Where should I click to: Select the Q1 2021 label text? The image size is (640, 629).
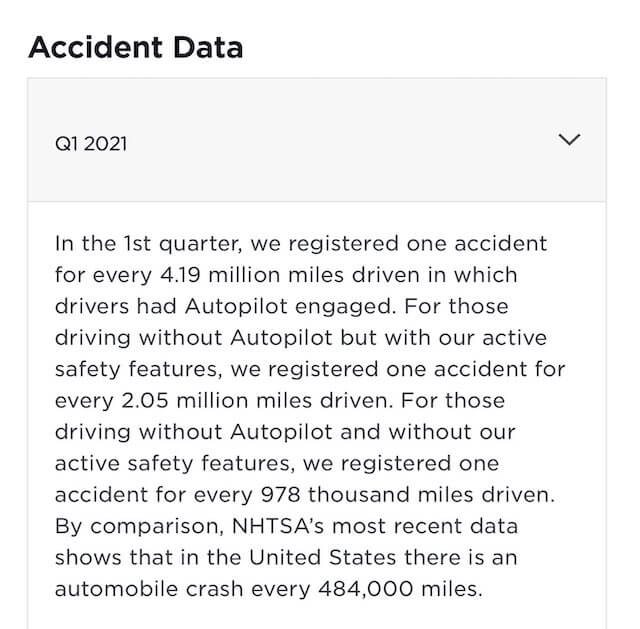(91, 143)
